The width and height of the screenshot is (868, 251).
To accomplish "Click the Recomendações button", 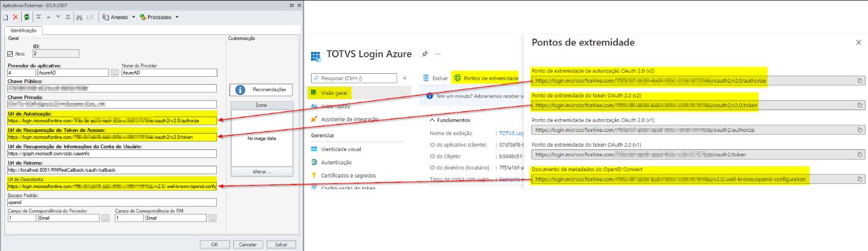I will pyautogui.click(x=260, y=90).
